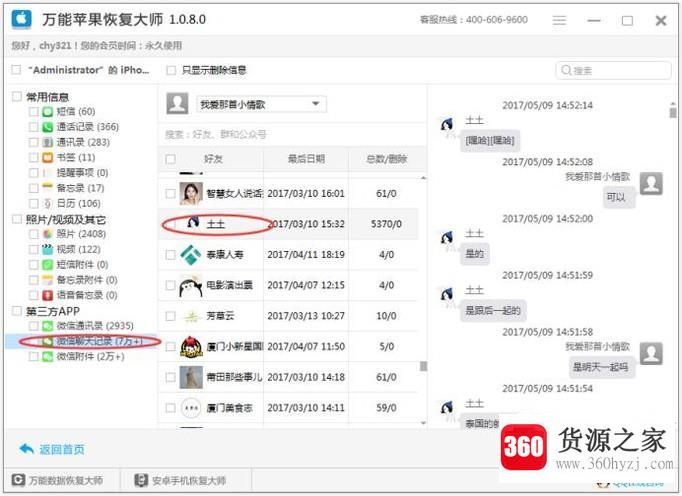Viewport: 682px width, 496px height.
Task: Click the 电影演出票 penguin avatar
Action: tap(191, 285)
